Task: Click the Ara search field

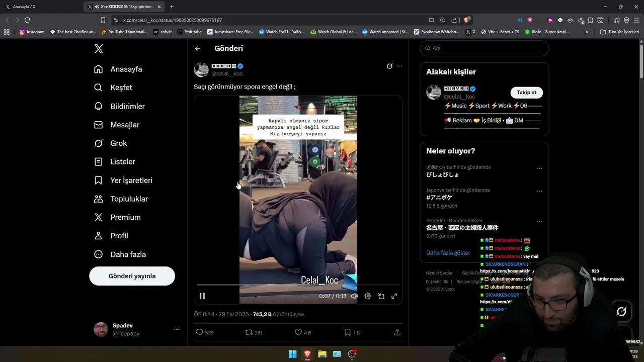Action: (x=485, y=48)
